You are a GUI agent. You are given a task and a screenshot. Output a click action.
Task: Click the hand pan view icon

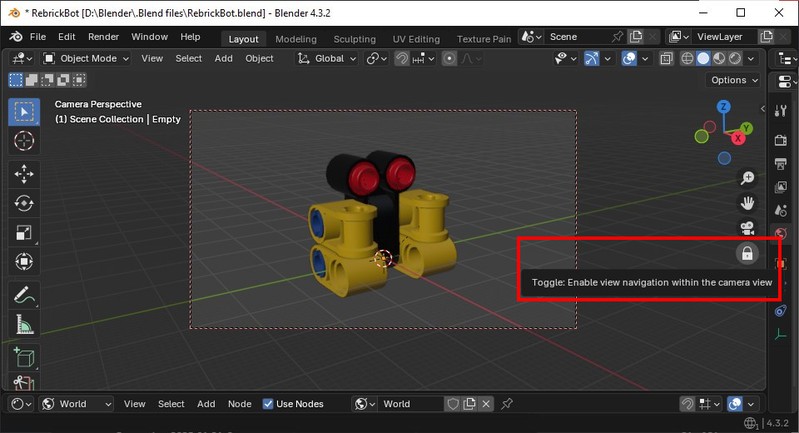pos(747,203)
